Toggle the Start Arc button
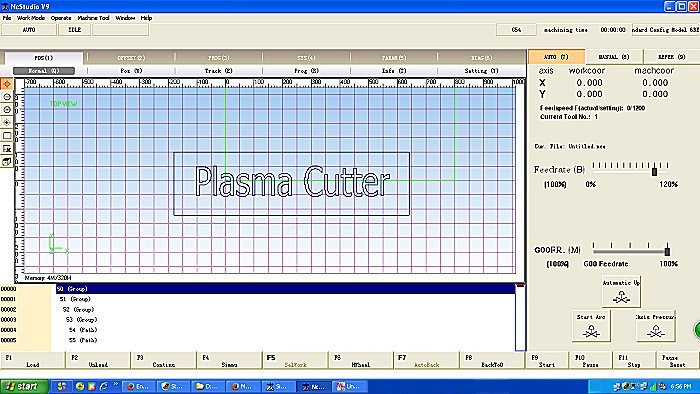 tap(591, 326)
